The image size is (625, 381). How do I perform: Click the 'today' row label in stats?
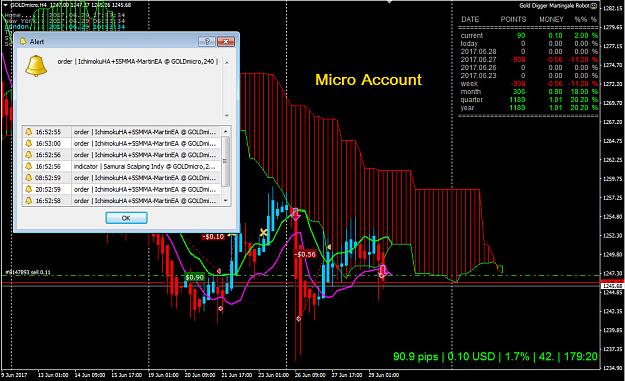[x=469, y=43]
